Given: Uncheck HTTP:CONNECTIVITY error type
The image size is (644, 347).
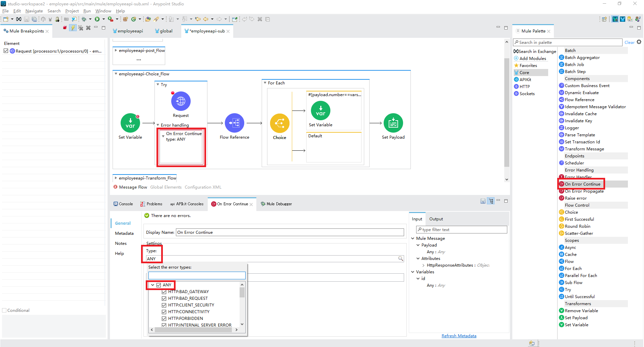Looking at the screenshot, I should click(164, 312).
